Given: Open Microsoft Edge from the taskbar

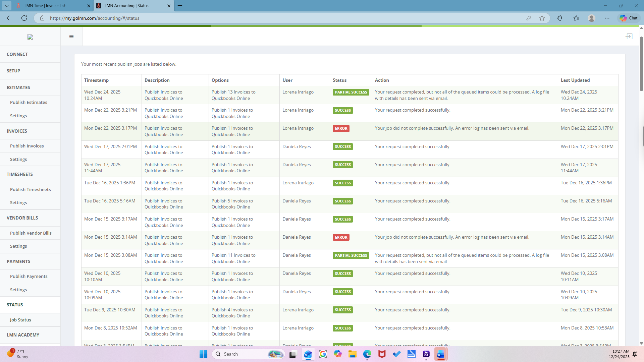Looking at the screenshot, I should [367, 354].
